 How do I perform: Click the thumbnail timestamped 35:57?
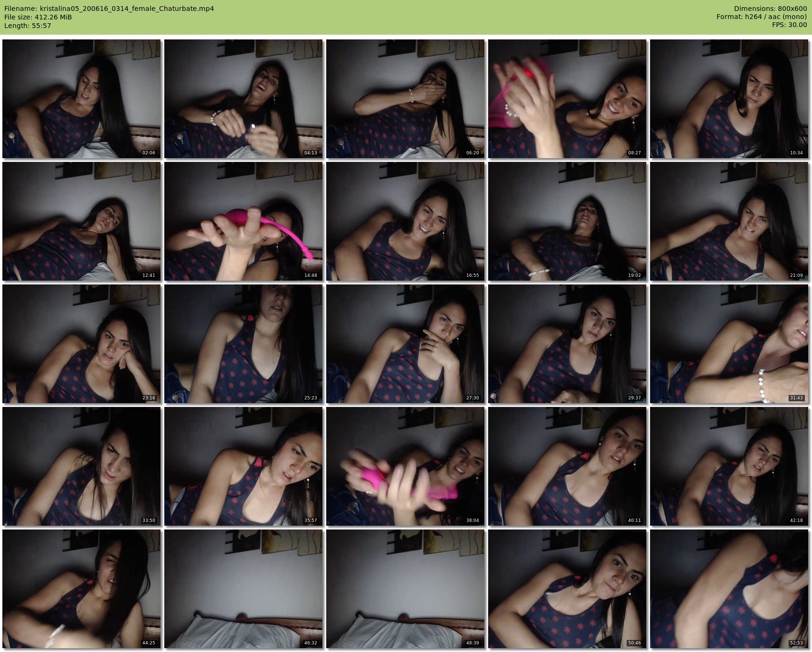244,466
